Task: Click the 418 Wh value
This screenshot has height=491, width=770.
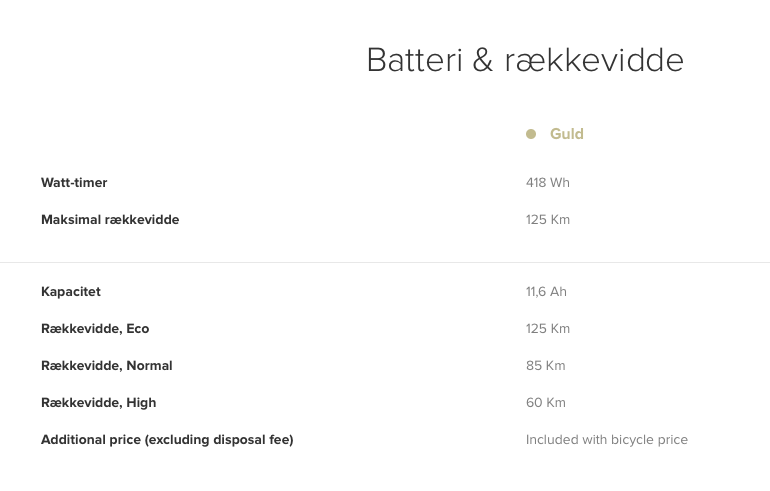Action: click(x=547, y=183)
